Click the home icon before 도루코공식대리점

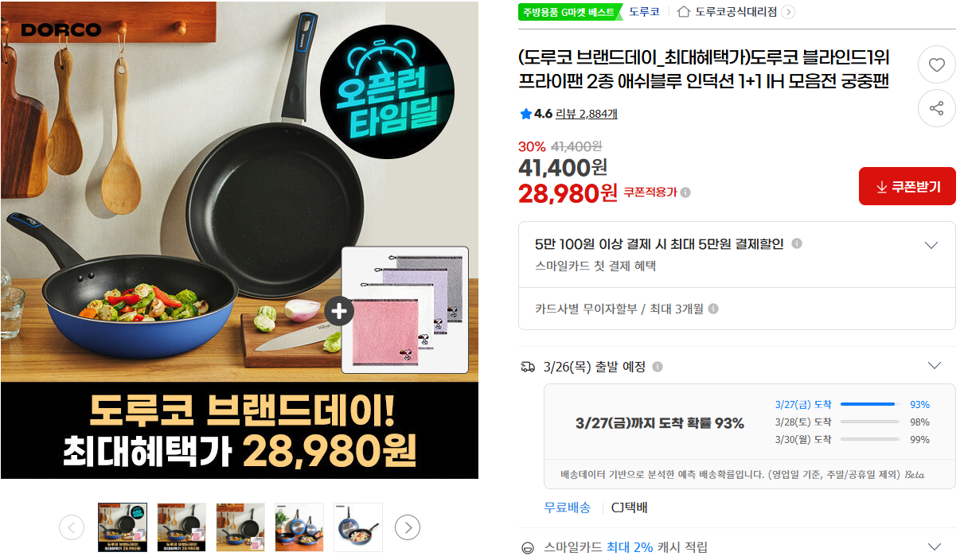(x=684, y=12)
